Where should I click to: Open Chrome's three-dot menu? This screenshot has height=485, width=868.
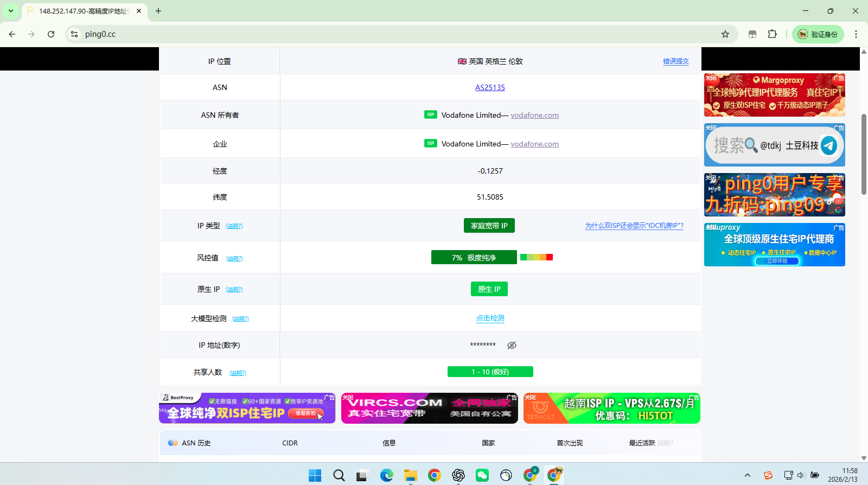click(856, 34)
